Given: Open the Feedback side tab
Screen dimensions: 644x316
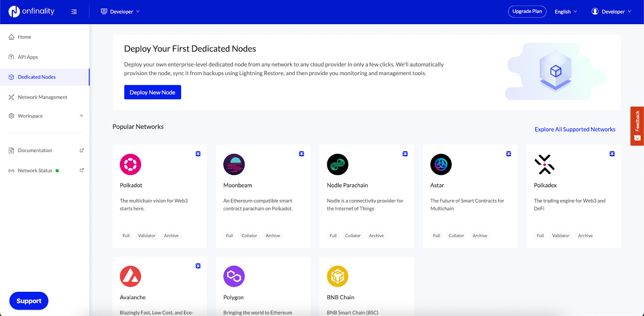Looking at the screenshot, I should [637, 126].
